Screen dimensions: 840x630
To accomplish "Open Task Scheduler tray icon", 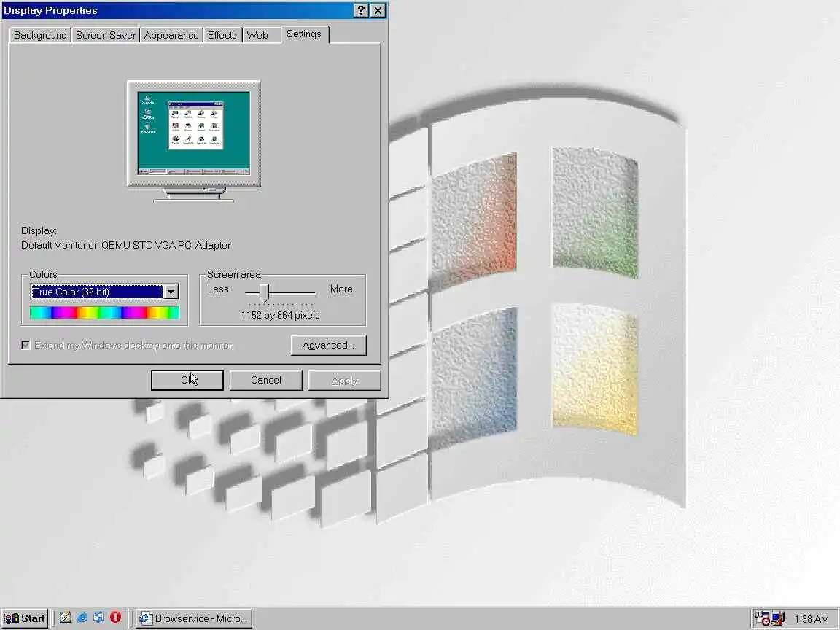I will click(x=762, y=618).
